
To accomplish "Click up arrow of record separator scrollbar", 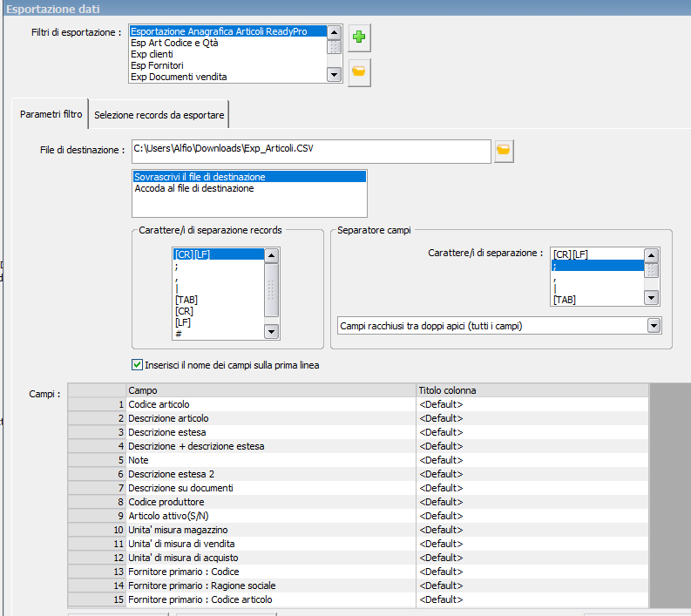I will tap(271, 255).
